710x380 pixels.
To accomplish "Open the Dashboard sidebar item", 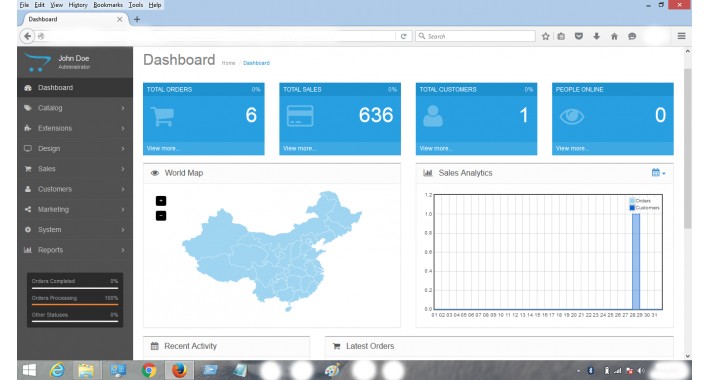I will [75, 87].
